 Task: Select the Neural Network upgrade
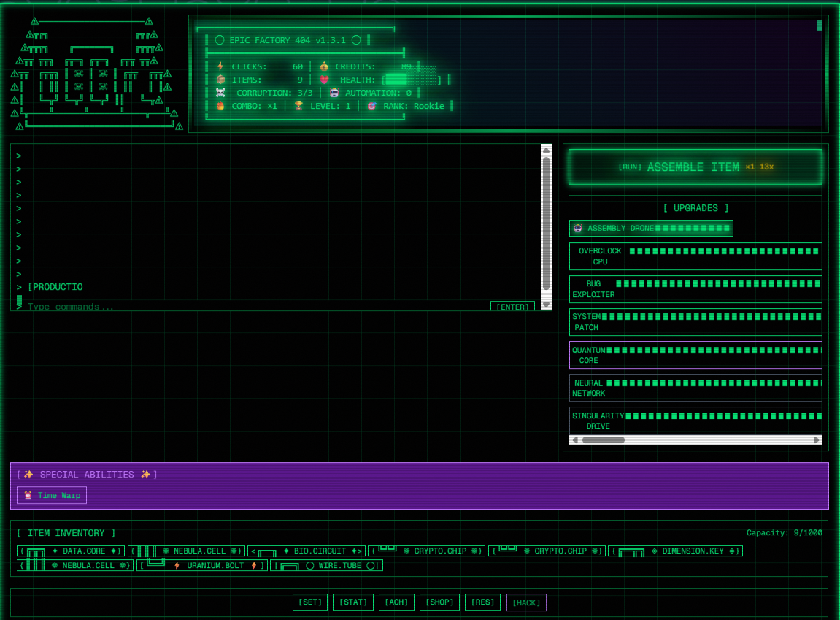[695, 388]
